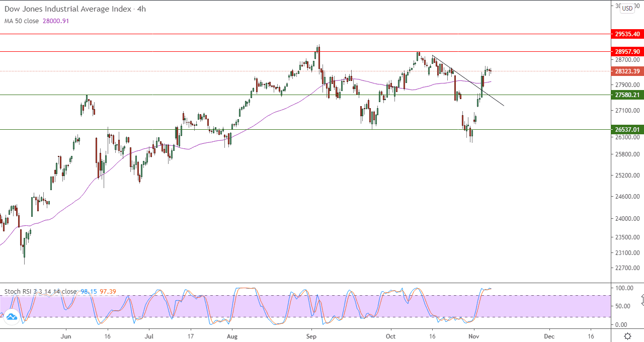Click the Stoch RSI value 97.39
The image size is (644, 342).
[108, 291]
